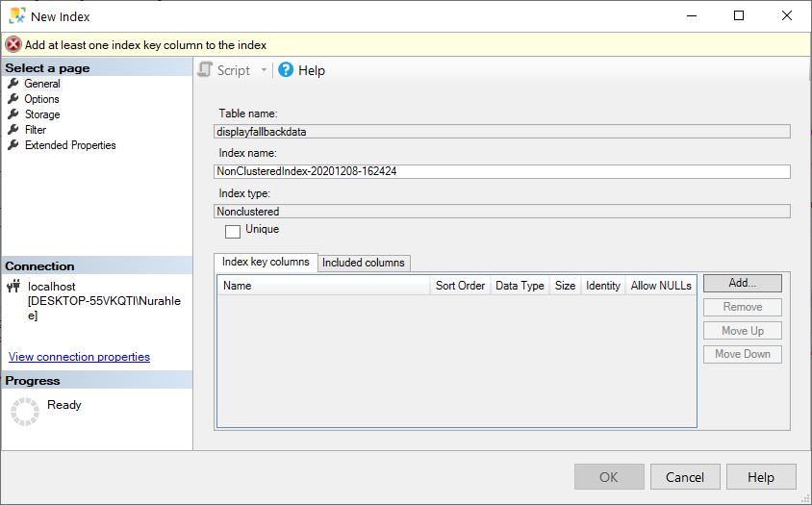812x505 pixels.
Task: Switch to Index key columns tab
Action: click(266, 262)
